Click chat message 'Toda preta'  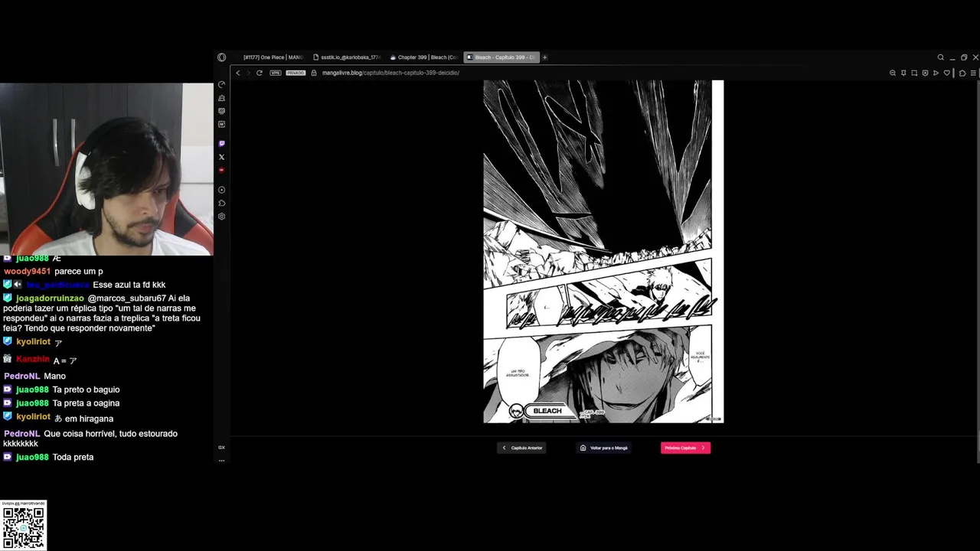pyautogui.click(x=73, y=457)
